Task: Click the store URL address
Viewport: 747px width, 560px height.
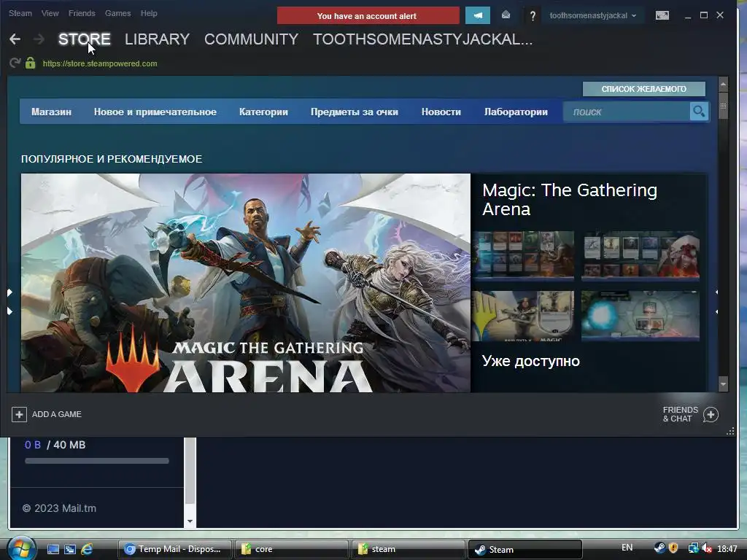Action: 99,63
